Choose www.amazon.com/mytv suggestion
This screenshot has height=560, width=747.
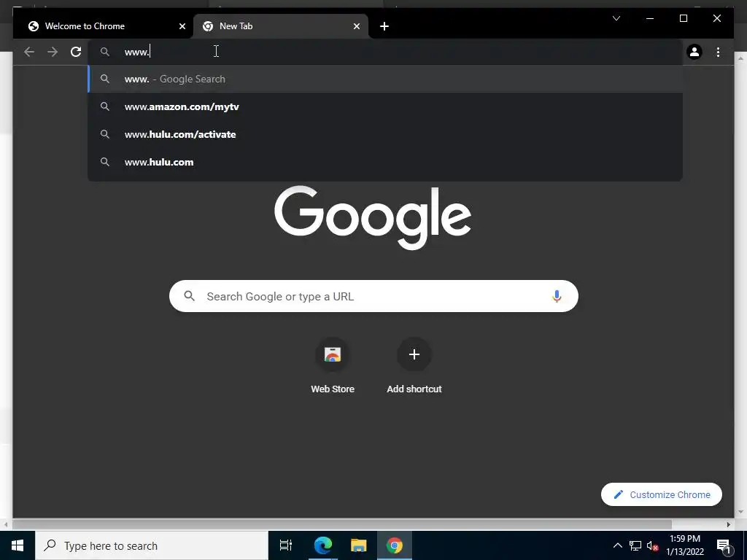[385, 106]
